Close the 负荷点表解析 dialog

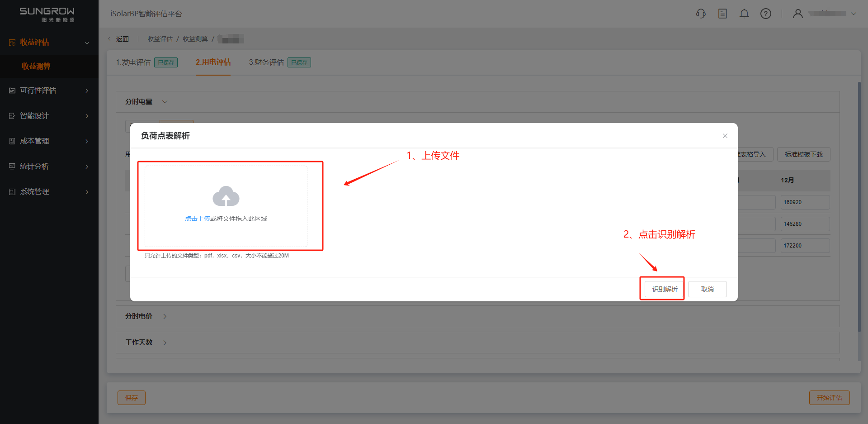point(725,136)
